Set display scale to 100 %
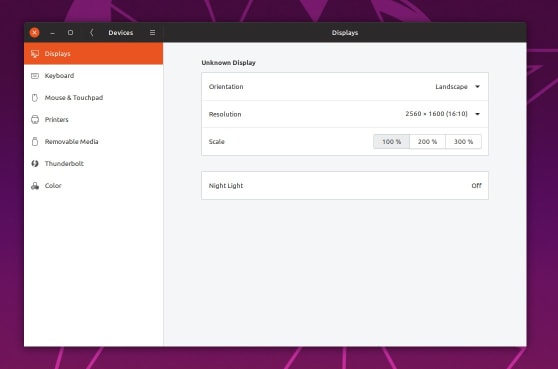The width and height of the screenshot is (558, 369). point(391,142)
